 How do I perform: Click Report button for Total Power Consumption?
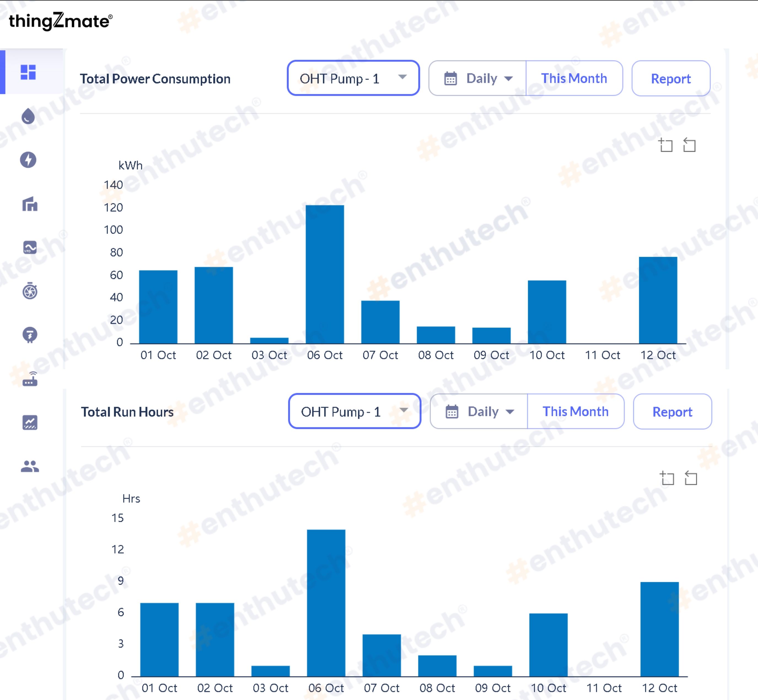[670, 79]
